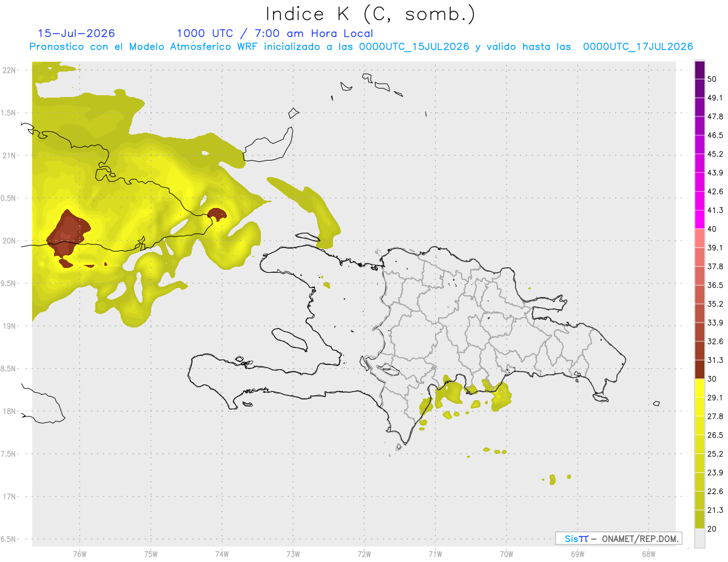Viewport: 728px width, 562px height.
Task: Click the small brown K-index patch near 74W
Action: (217, 213)
